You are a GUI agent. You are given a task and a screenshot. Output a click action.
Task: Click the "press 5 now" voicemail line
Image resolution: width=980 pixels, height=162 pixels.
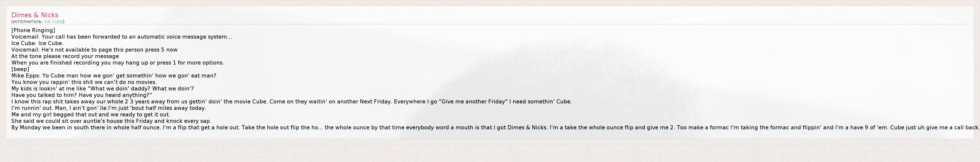point(94,50)
